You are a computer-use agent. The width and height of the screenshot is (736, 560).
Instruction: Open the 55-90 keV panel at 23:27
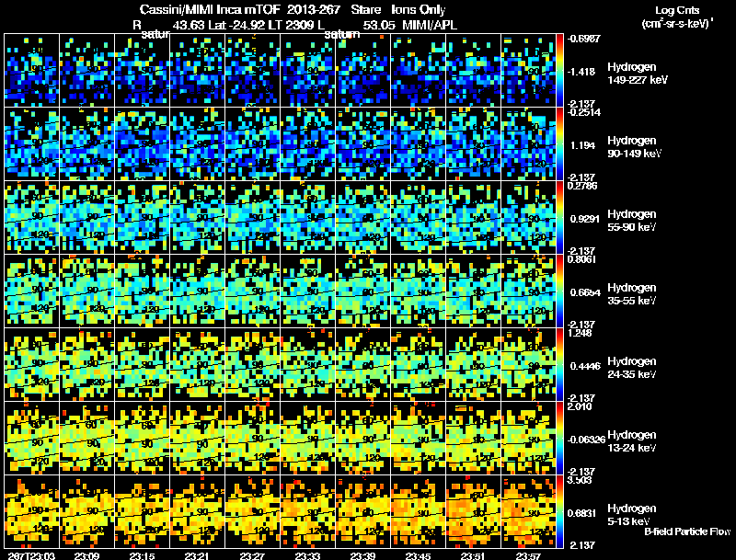click(x=252, y=217)
